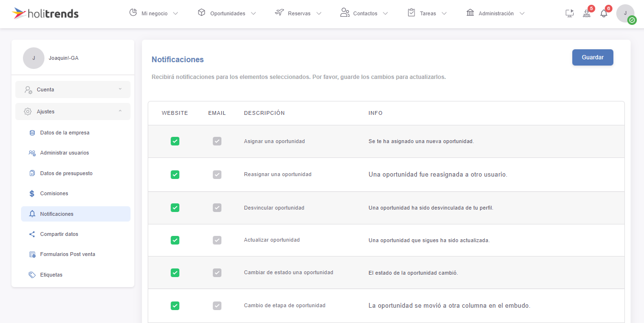
Task: Open the Mi negocio dropdown menu
Action: point(154,13)
